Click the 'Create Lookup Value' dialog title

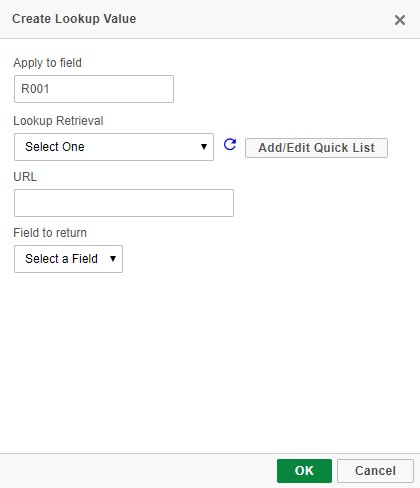coord(74,19)
